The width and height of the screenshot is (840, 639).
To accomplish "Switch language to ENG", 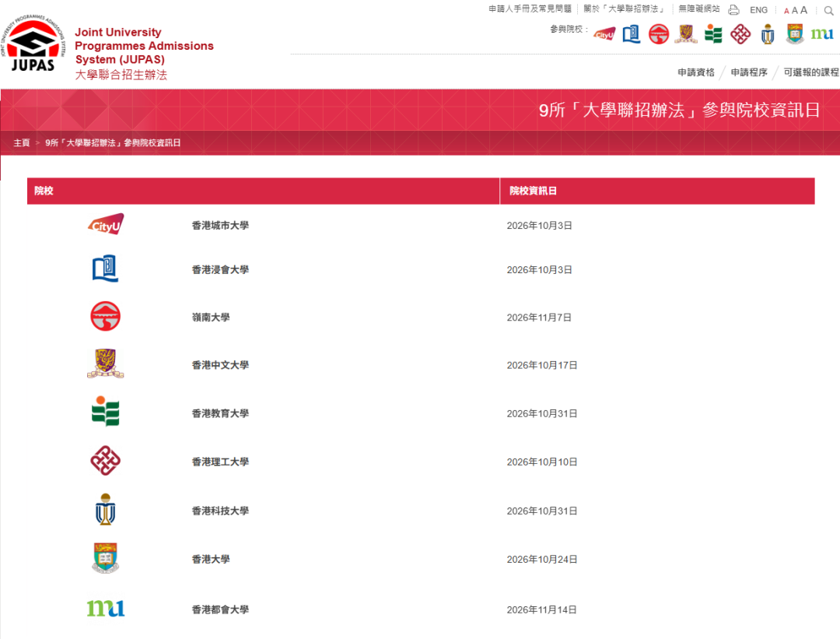I will pyautogui.click(x=758, y=10).
